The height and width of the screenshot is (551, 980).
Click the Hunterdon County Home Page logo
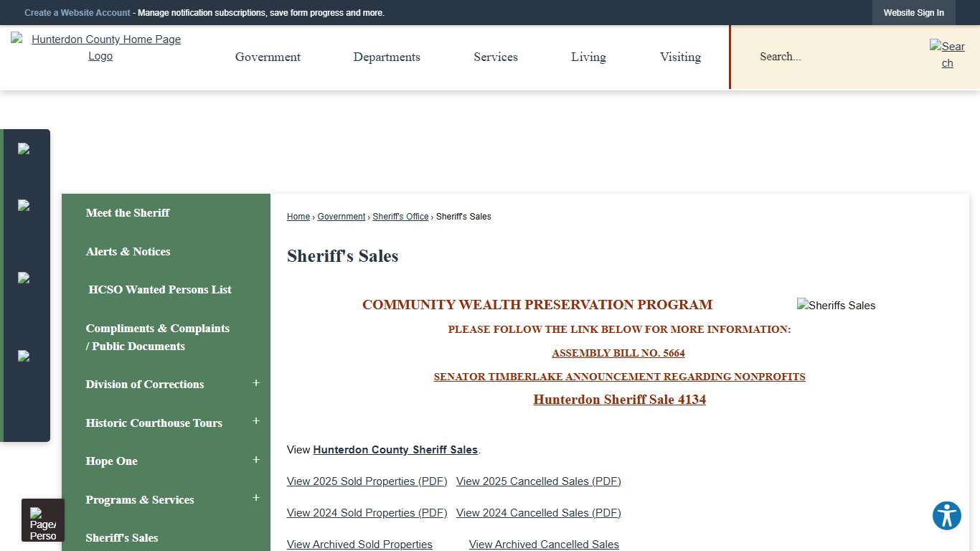pos(100,47)
